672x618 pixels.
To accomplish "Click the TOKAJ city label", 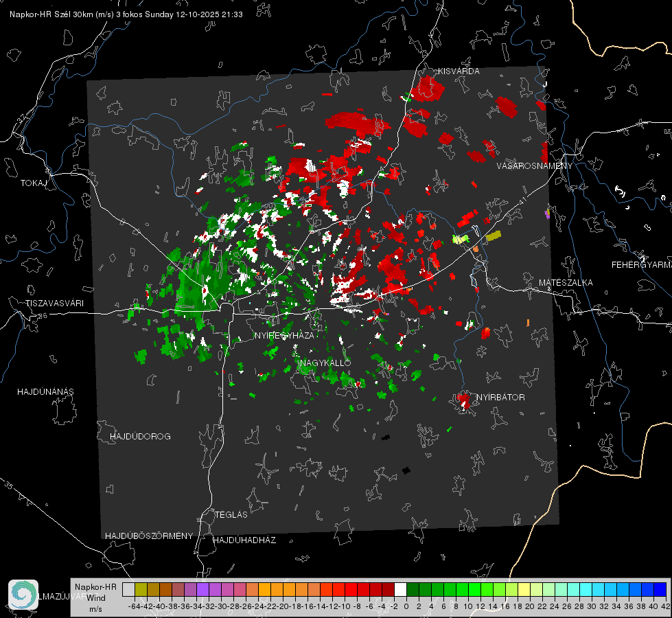I will [34, 183].
